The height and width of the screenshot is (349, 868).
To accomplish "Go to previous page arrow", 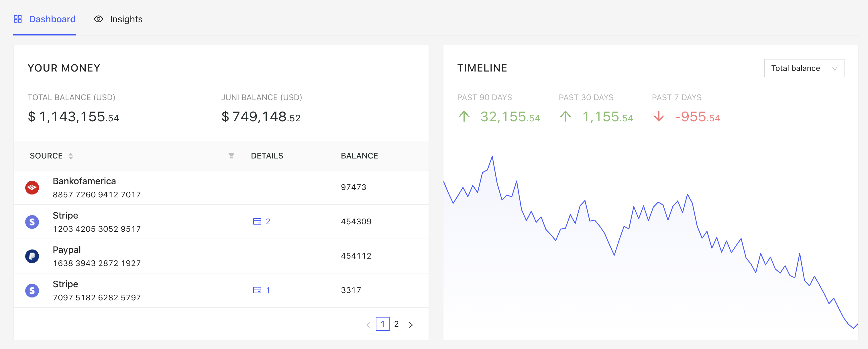I will (368, 324).
